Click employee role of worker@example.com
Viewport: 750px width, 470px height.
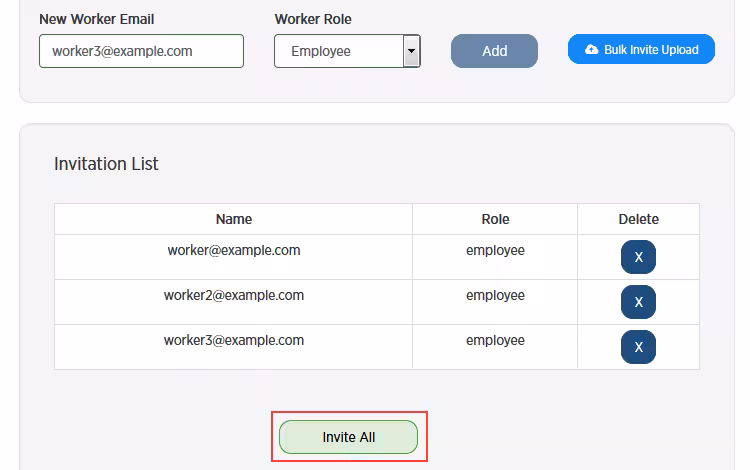tap(495, 251)
